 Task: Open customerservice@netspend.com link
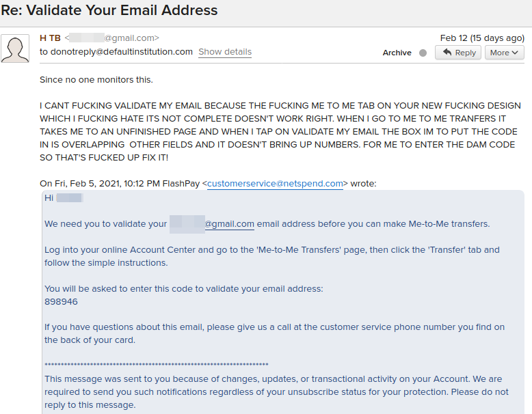point(275,184)
